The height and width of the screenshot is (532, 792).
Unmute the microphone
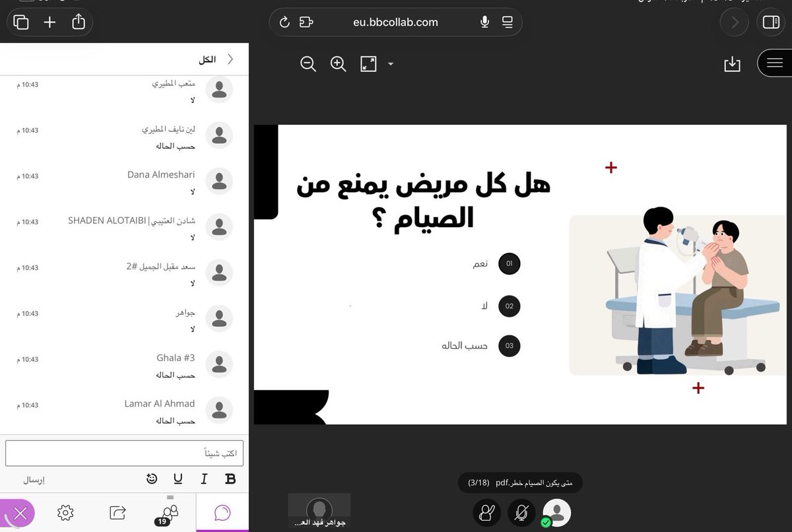[521, 513]
